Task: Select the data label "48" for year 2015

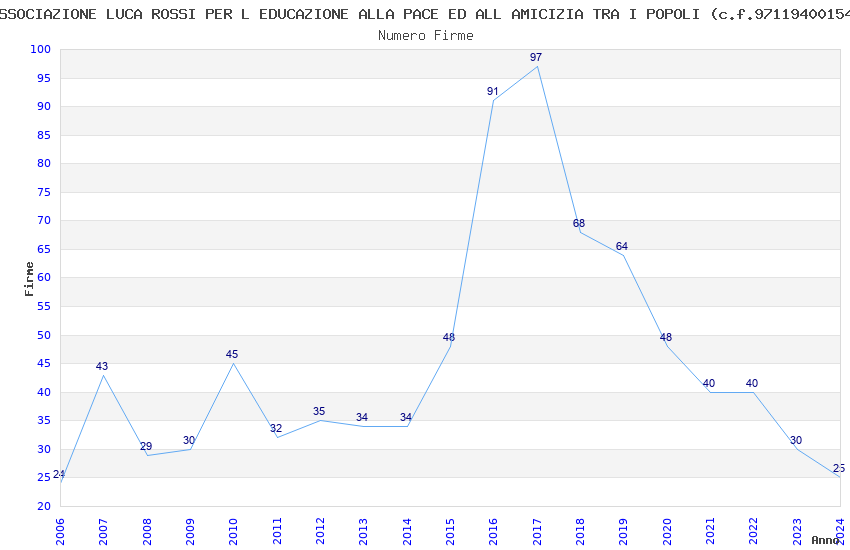Action: pos(448,337)
